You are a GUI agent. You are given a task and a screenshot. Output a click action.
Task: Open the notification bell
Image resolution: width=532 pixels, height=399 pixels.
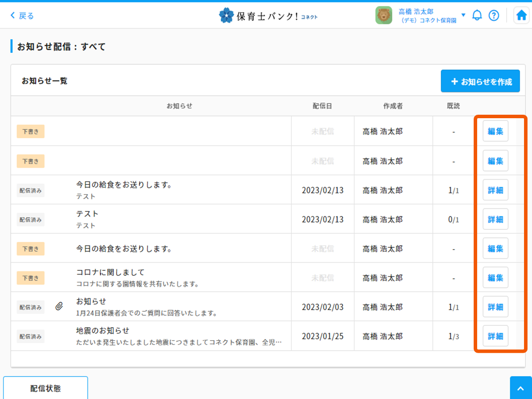(x=477, y=15)
